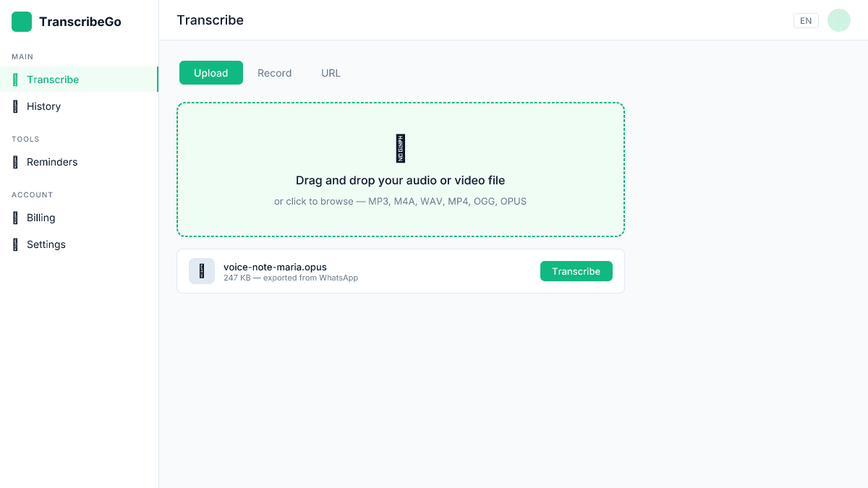
Task: Click the Billing icon under Account
Action: click(x=16, y=218)
